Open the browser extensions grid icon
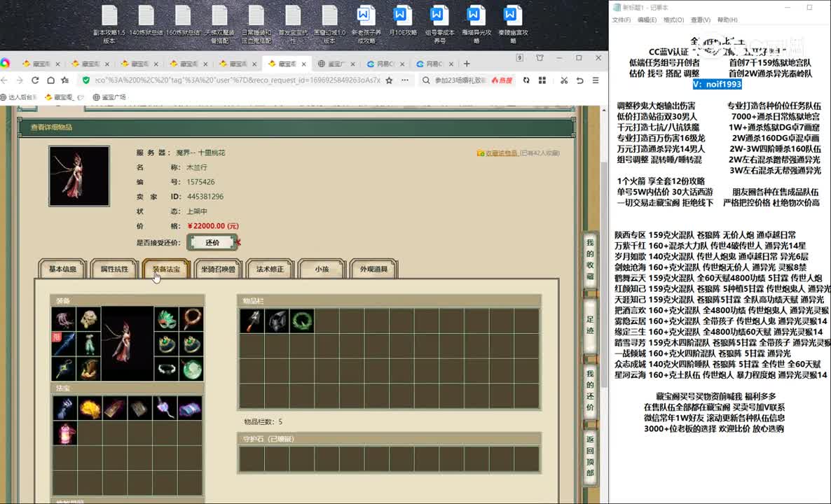The height and width of the screenshot is (504, 831). coord(542,80)
